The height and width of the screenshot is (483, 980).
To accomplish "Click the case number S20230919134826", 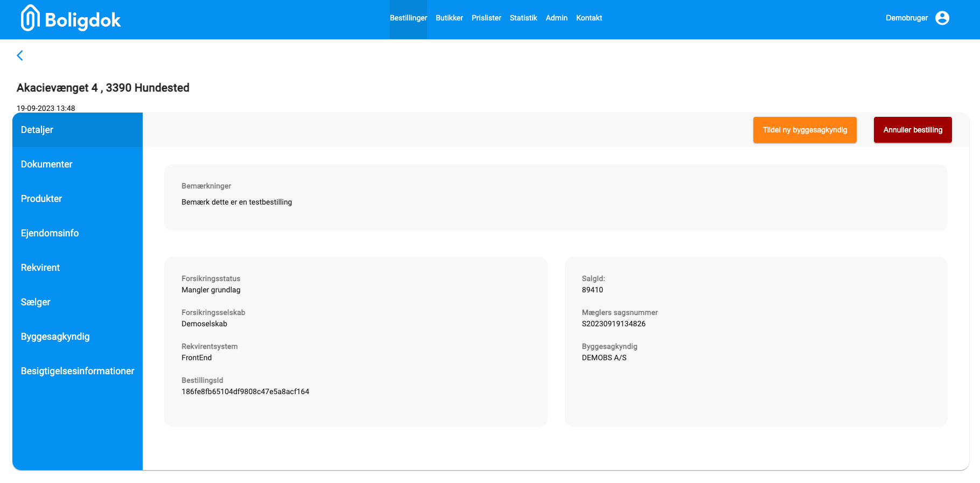I will (614, 324).
